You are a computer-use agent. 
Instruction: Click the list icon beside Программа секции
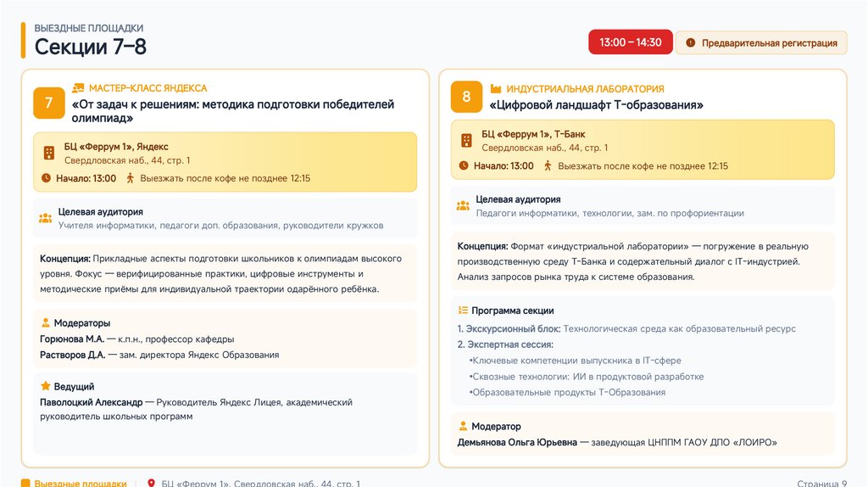pos(463,311)
